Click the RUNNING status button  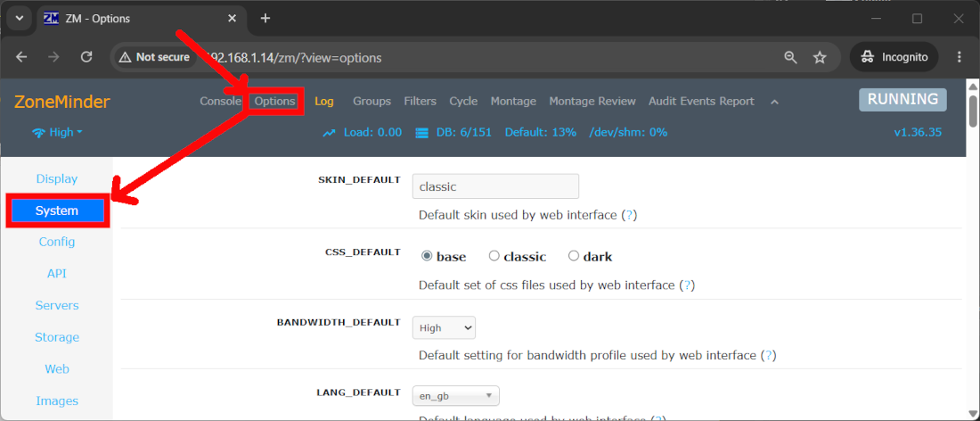click(902, 100)
